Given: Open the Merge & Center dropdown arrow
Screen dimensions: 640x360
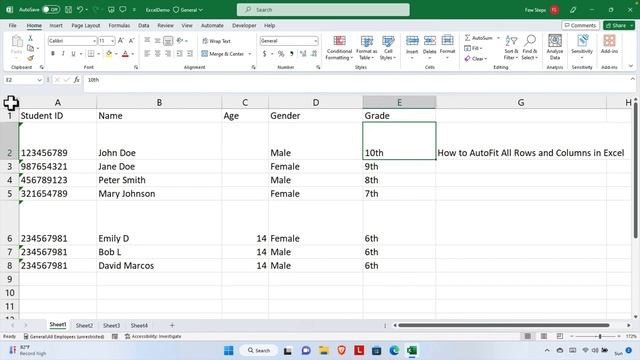Looking at the screenshot, I should pyautogui.click(x=250, y=54).
